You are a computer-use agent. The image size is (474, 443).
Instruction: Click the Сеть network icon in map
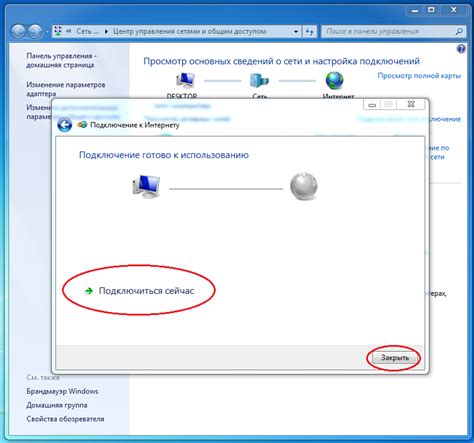[x=259, y=80]
